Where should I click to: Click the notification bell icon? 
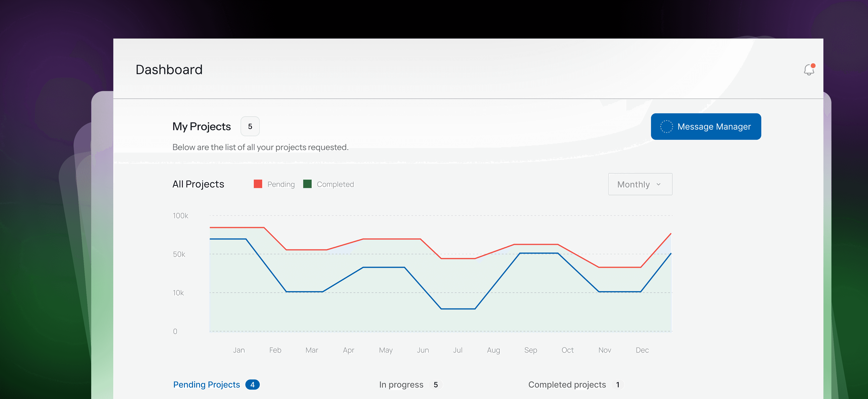pos(809,70)
